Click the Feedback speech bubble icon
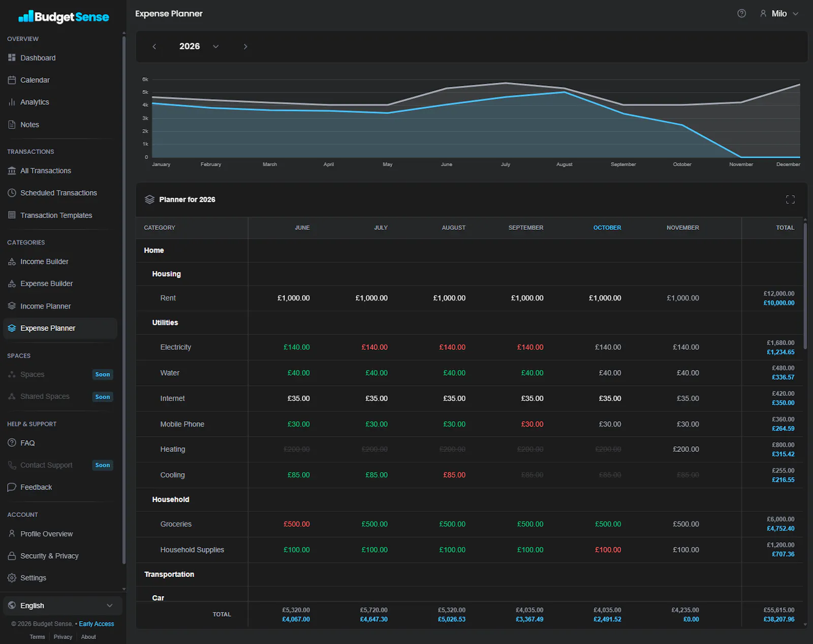The height and width of the screenshot is (644, 813). pos(12,487)
